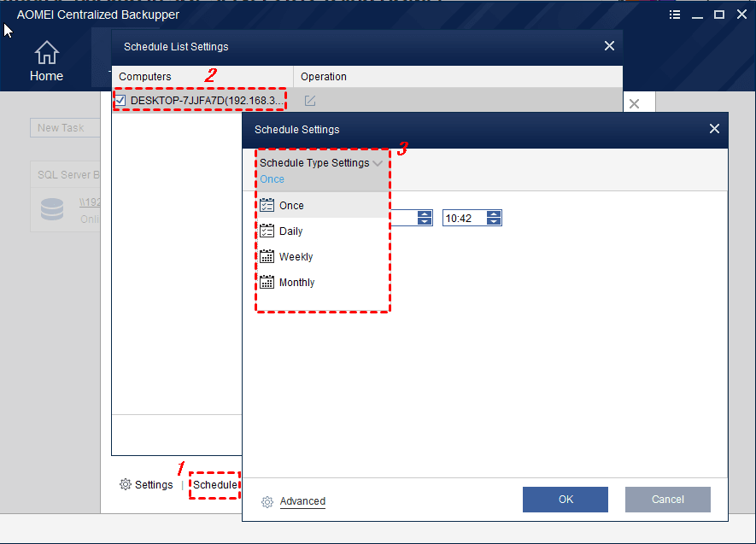
Task: Switch to the Schedule option at bottom
Action: (x=213, y=484)
